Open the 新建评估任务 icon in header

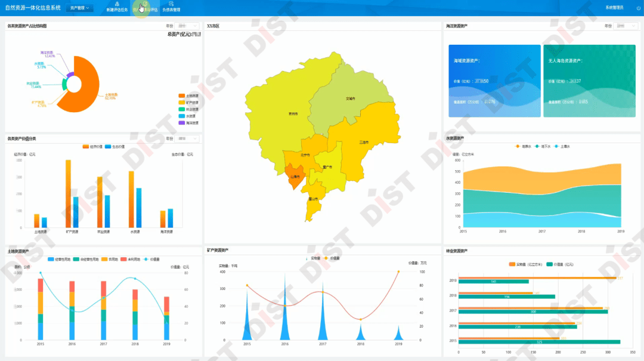(x=117, y=7)
